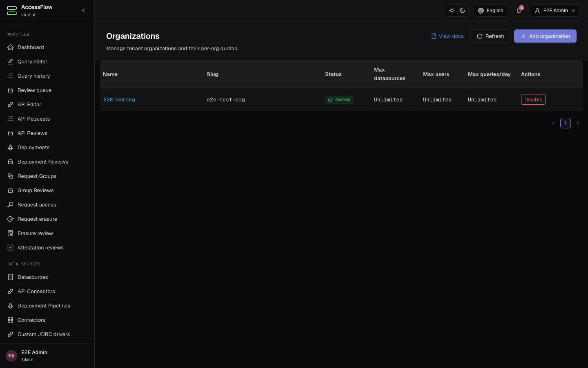Select page 1 in pagination

(x=566, y=123)
